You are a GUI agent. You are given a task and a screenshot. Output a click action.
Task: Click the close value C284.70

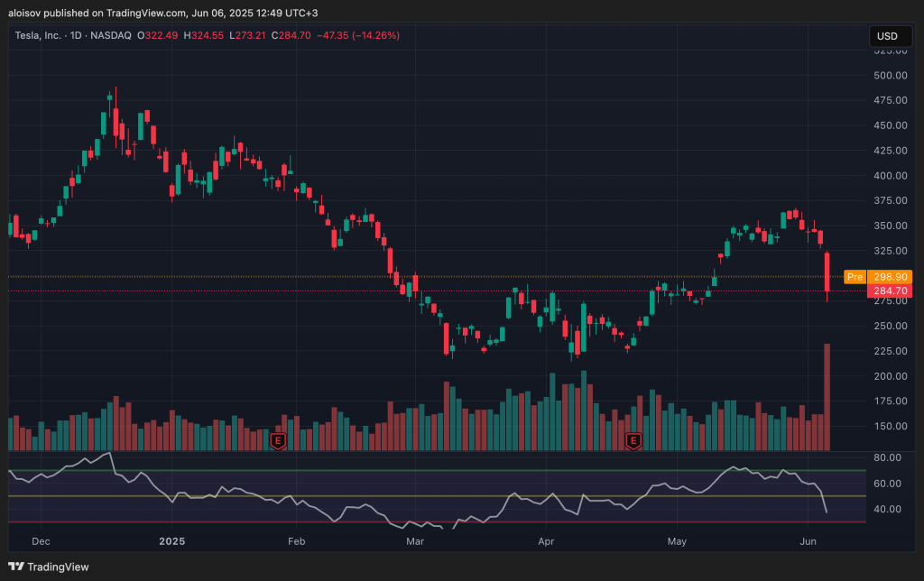point(291,35)
